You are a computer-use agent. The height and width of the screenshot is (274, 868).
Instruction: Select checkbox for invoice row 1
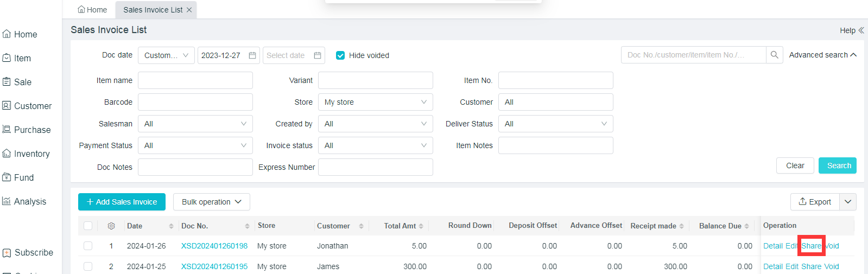coord(88,246)
